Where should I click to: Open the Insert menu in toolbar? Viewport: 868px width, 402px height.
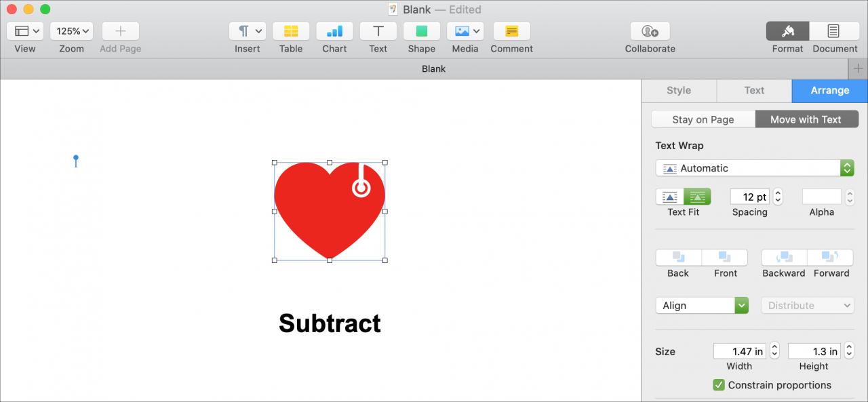pyautogui.click(x=248, y=31)
